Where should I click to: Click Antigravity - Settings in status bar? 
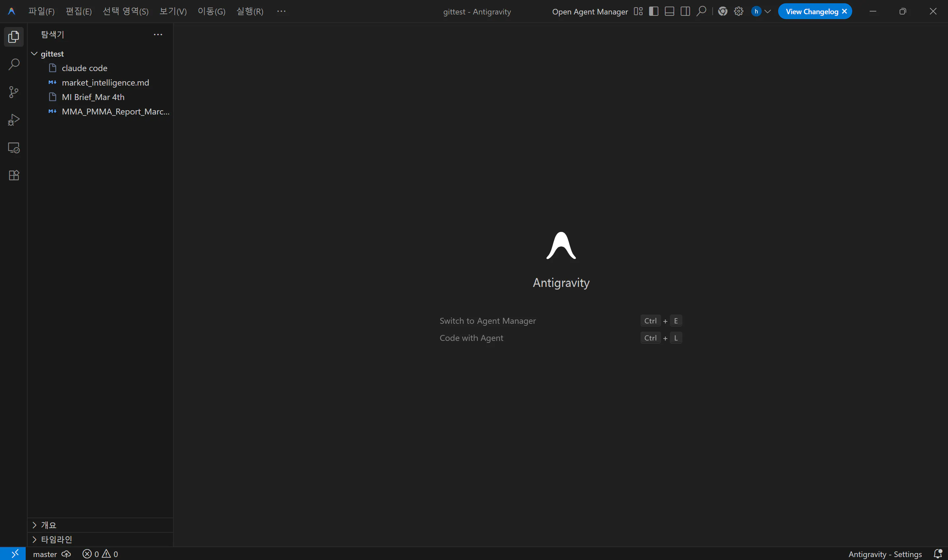[x=885, y=554]
